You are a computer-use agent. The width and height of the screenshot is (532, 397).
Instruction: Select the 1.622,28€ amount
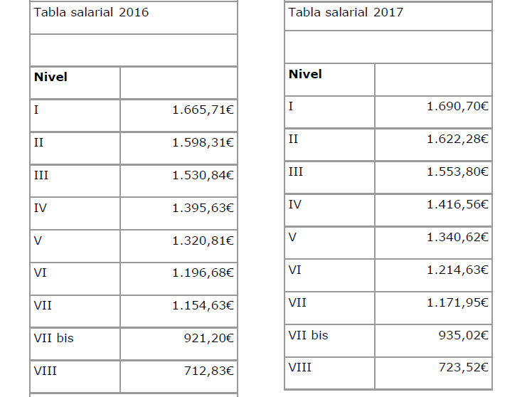pos(457,139)
